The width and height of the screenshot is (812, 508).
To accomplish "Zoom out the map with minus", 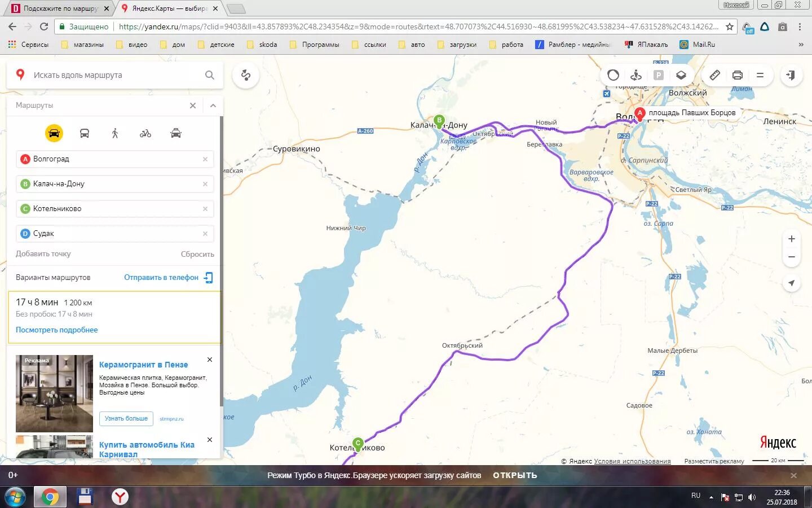I will click(x=792, y=257).
